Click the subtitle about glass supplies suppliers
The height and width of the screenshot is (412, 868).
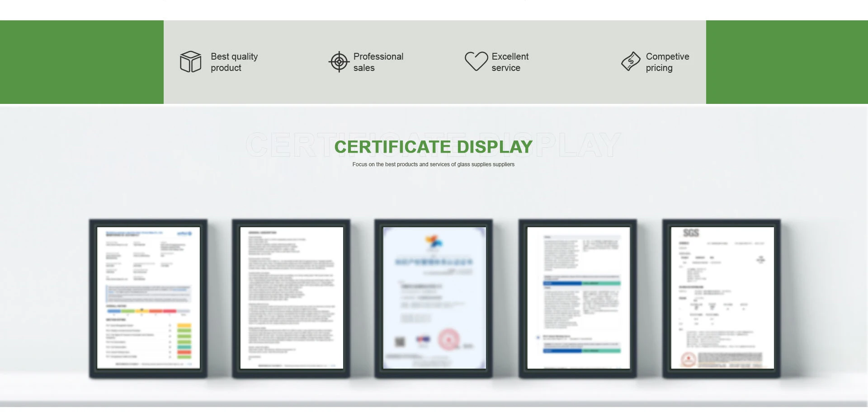433,164
